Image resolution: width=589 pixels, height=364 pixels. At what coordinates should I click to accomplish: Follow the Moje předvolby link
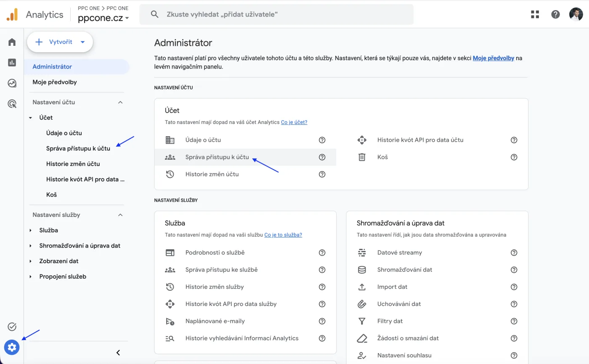click(493, 58)
